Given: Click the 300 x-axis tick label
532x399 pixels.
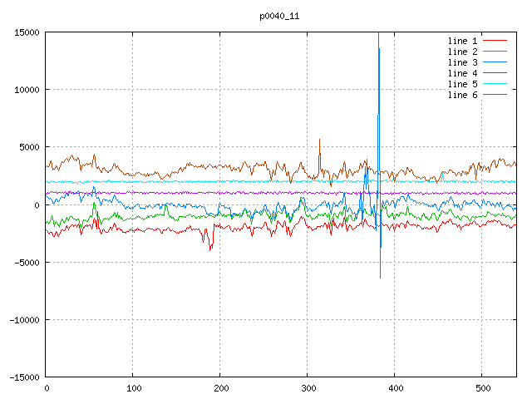Looking at the screenshot, I should pyautogui.click(x=308, y=388).
